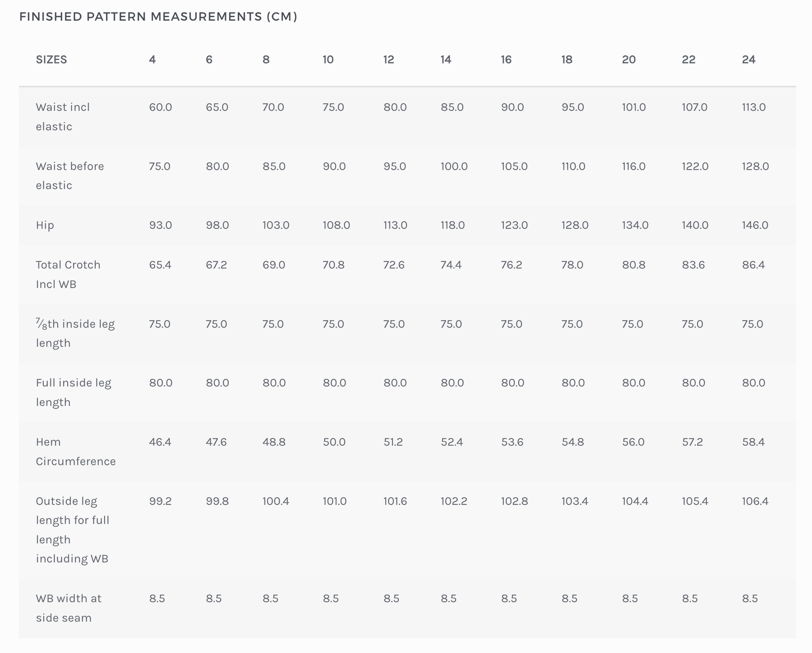The image size is (812, 653).
Task: Select the WB width at side seam label
Action: click(69, 608)
